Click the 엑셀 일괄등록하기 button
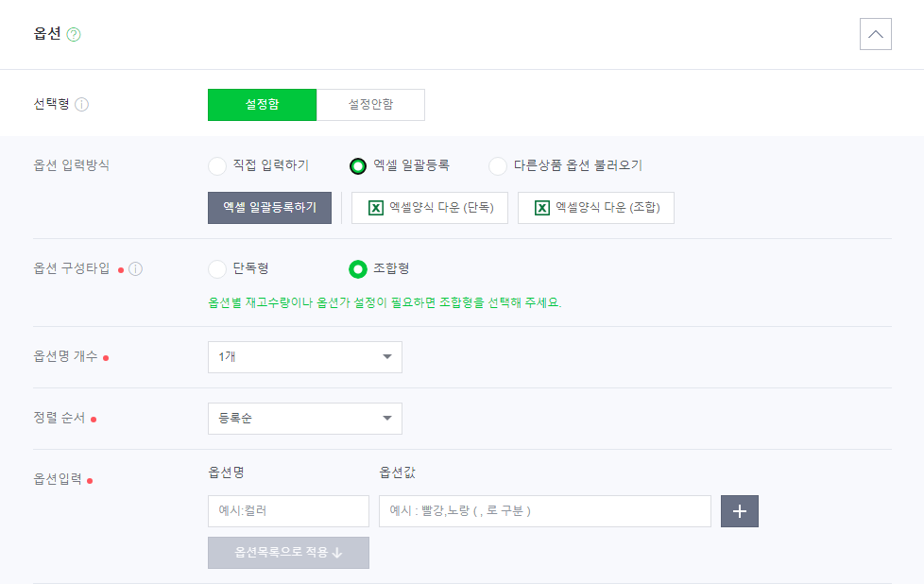924x584 pixels. coord(268,207)
